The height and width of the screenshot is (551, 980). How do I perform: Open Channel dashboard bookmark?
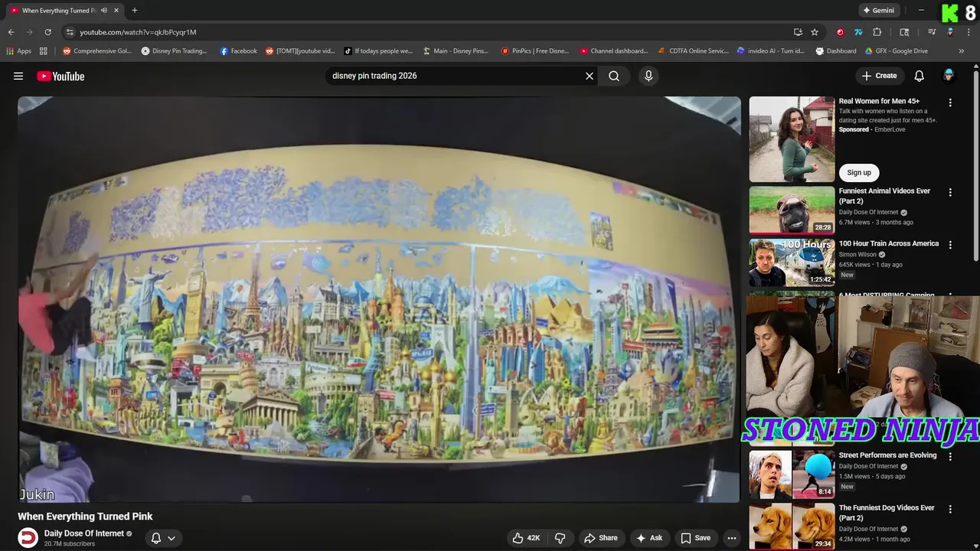click(x=614, y=51)
